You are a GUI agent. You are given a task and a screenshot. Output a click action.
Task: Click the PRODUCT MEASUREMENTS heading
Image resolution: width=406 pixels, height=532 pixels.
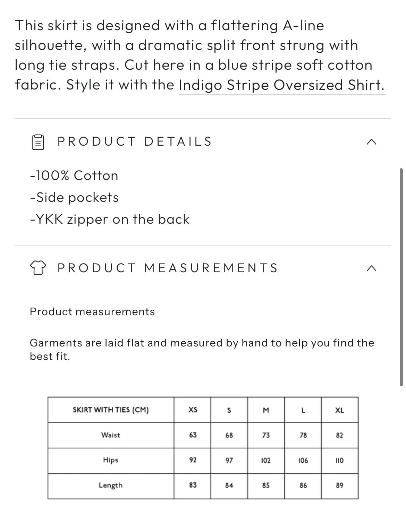pyautogui.click(x=168, y=268)
